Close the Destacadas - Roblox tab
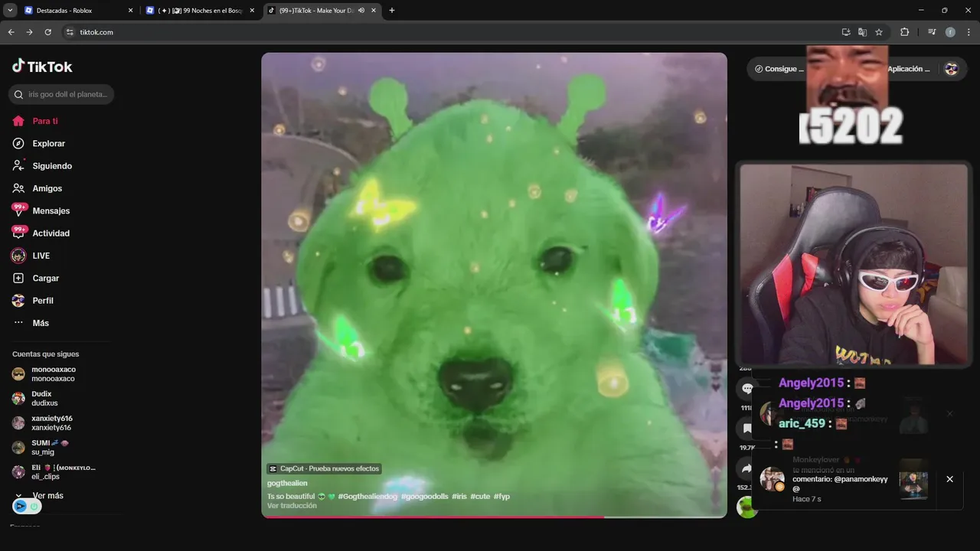Screen dimensions: 980x551 [x=130, y=11]
